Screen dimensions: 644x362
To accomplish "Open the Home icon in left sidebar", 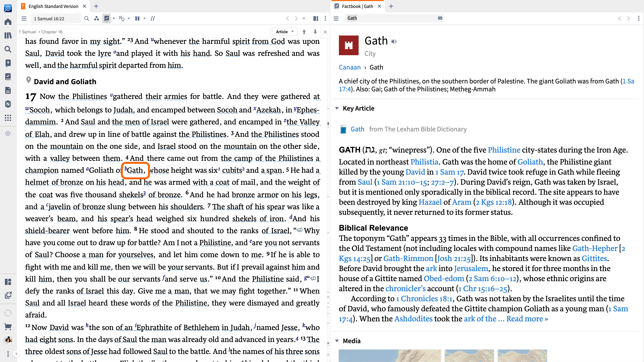I will click(8, 22).
